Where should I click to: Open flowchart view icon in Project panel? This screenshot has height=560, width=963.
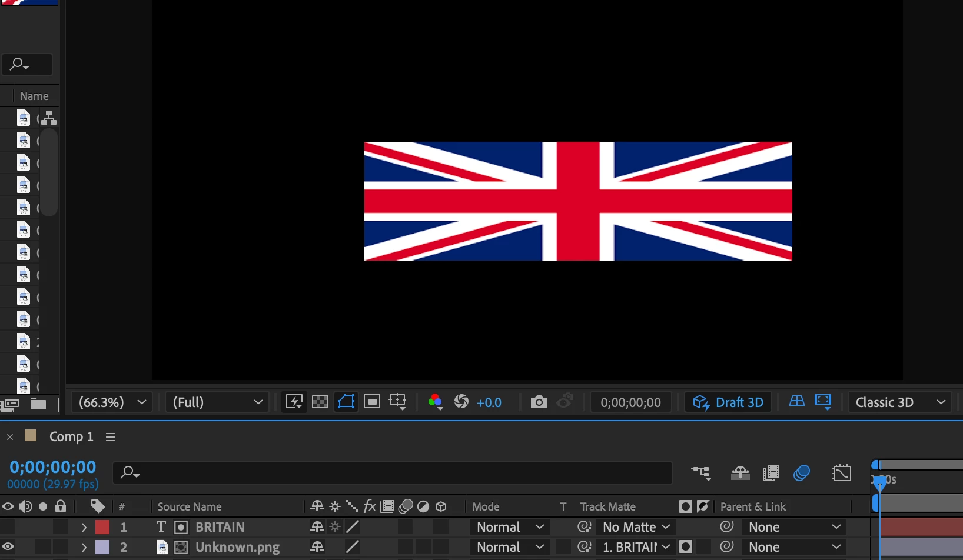[49, 118]
